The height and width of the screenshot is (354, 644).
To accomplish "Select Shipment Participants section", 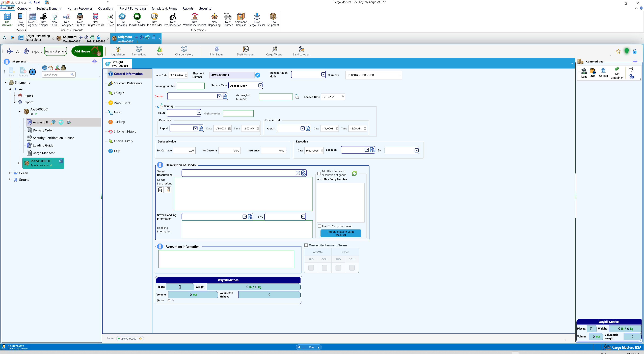I will [x=128, y=83].
